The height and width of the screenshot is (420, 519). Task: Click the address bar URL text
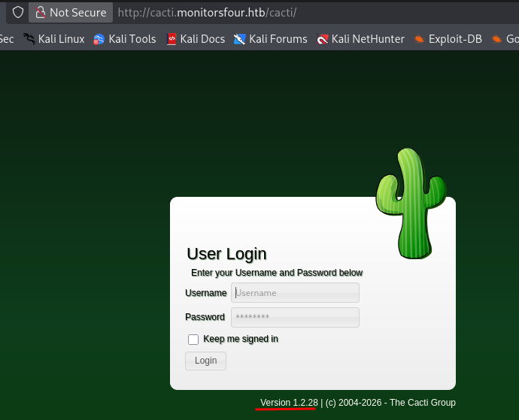point(207,13)
